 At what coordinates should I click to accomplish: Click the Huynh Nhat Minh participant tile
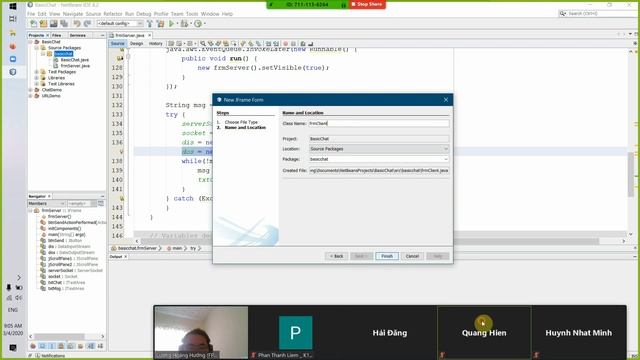(x=579, y=333)
